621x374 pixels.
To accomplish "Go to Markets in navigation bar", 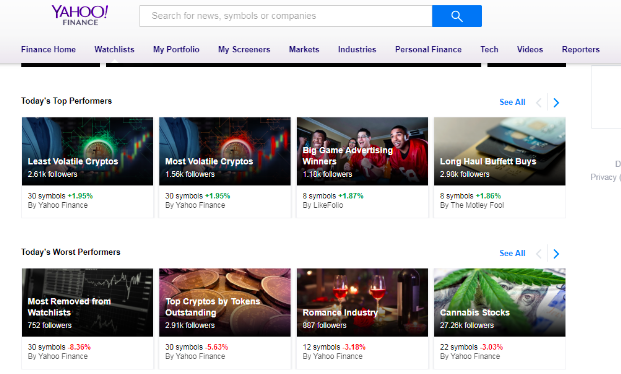I will coord(304,50).
